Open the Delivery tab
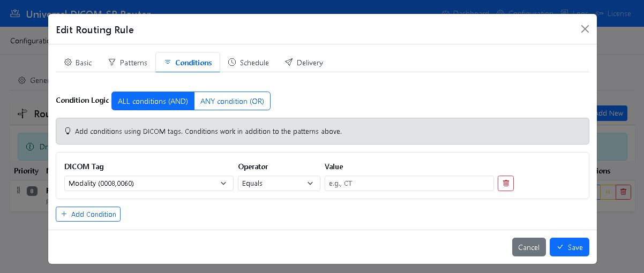The image size is (644, 273). coord(304,63)
